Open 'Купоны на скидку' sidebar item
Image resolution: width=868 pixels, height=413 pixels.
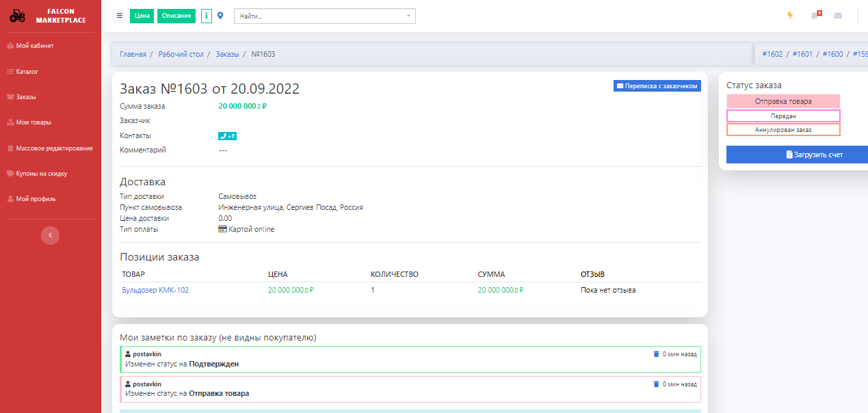coord(41,174)
